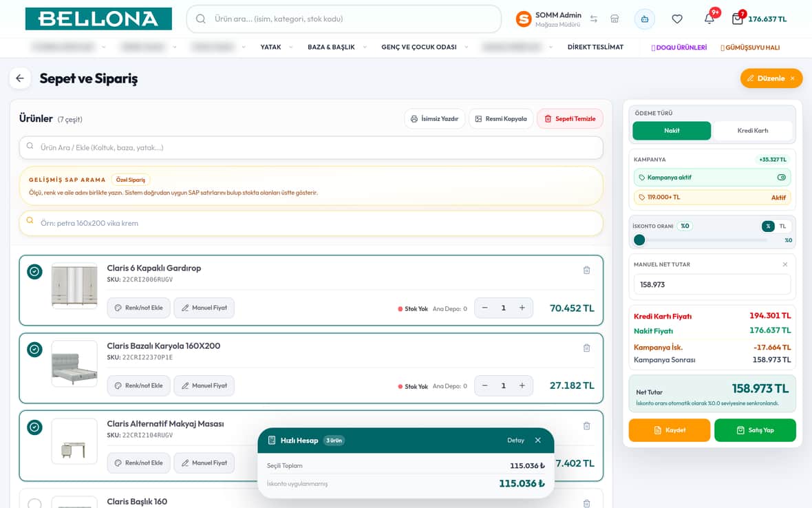
Task: Expand the BAZA & BAŞLIK menu chevron
Action: pos(365,47)
